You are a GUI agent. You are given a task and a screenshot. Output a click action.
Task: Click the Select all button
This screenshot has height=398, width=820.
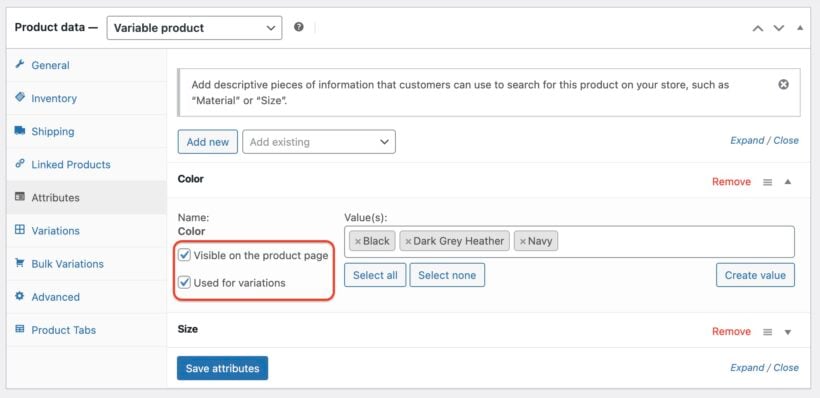click(x=375, y=275)
